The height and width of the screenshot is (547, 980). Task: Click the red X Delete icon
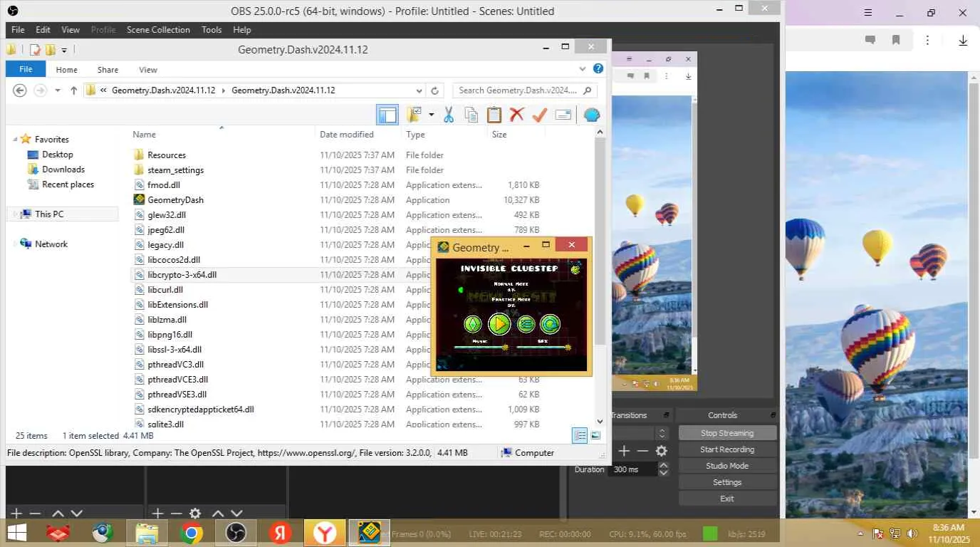pyautogui.click(x=517, y=115)
